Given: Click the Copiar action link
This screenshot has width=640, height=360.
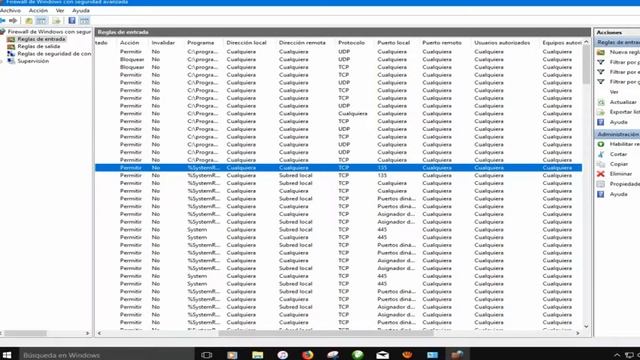Looking at the screenshot, I should coord(619,164).
